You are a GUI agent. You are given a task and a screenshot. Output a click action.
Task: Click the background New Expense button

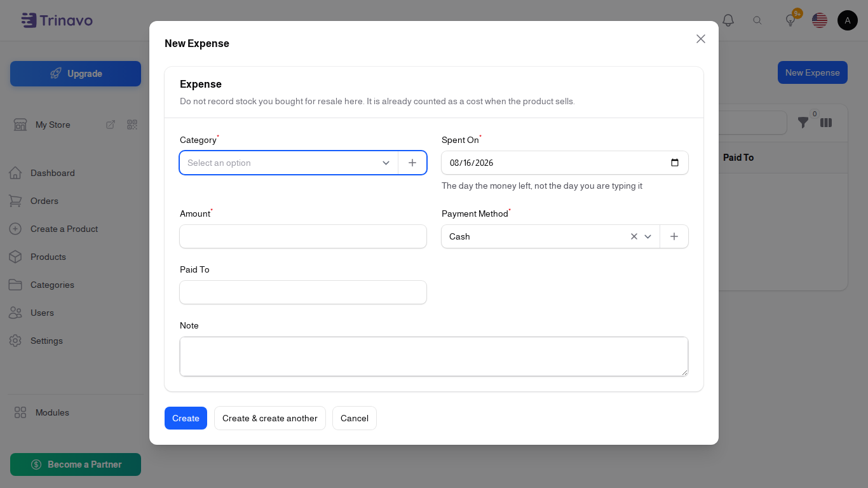(x=812, y=72)
